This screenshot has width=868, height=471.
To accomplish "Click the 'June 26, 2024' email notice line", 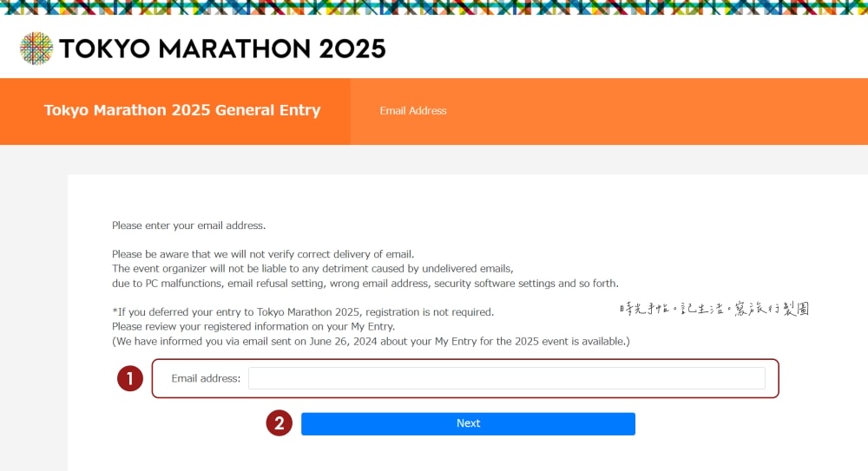I will (371, 342).
